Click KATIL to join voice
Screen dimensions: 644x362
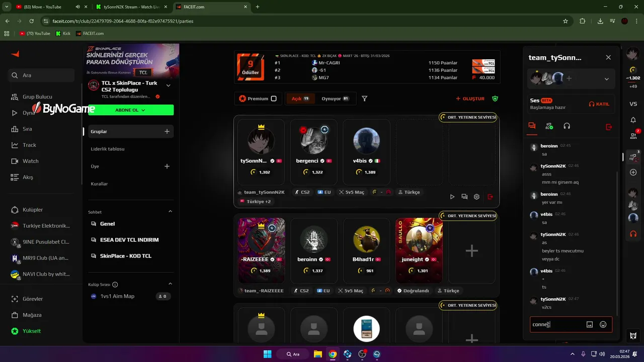tap(599, 104)
